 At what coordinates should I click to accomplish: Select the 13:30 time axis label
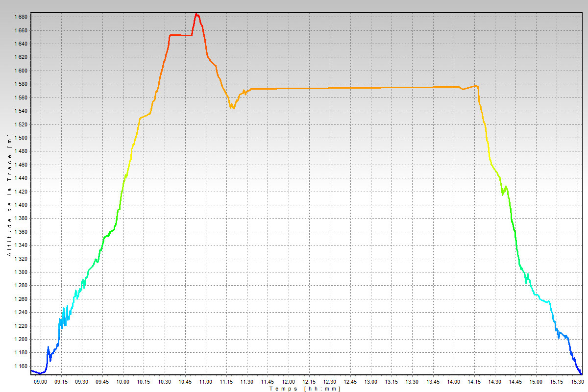412,382
